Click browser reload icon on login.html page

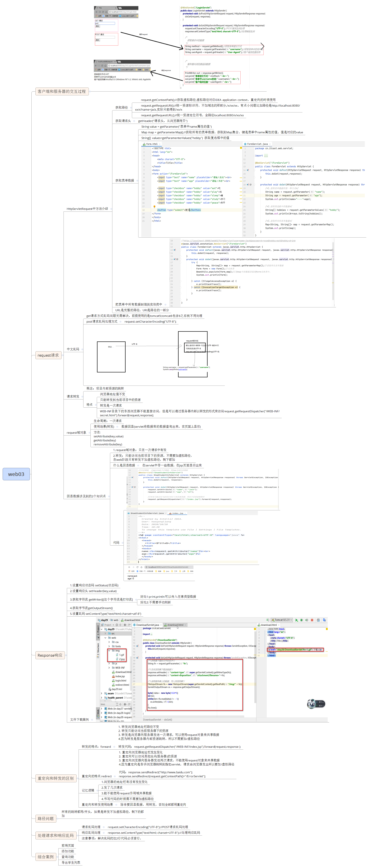103,12
